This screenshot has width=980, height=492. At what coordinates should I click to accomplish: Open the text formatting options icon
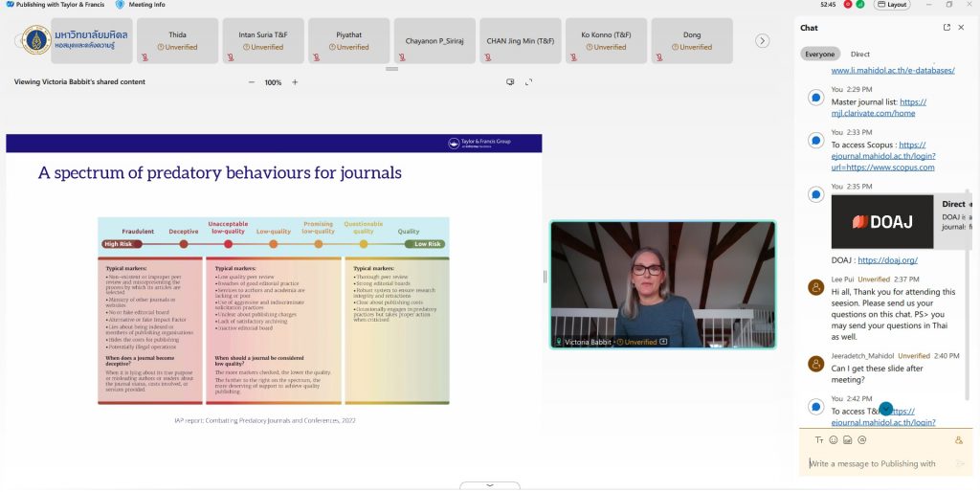(x=819, y=440)
